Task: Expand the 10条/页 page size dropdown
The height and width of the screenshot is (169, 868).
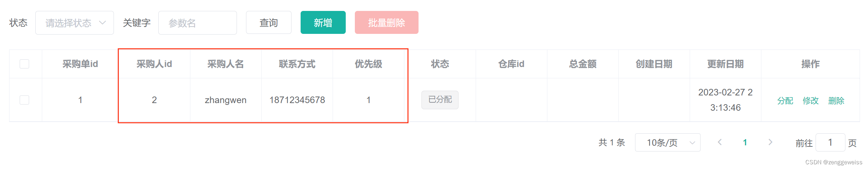Action: coord(667,142)
